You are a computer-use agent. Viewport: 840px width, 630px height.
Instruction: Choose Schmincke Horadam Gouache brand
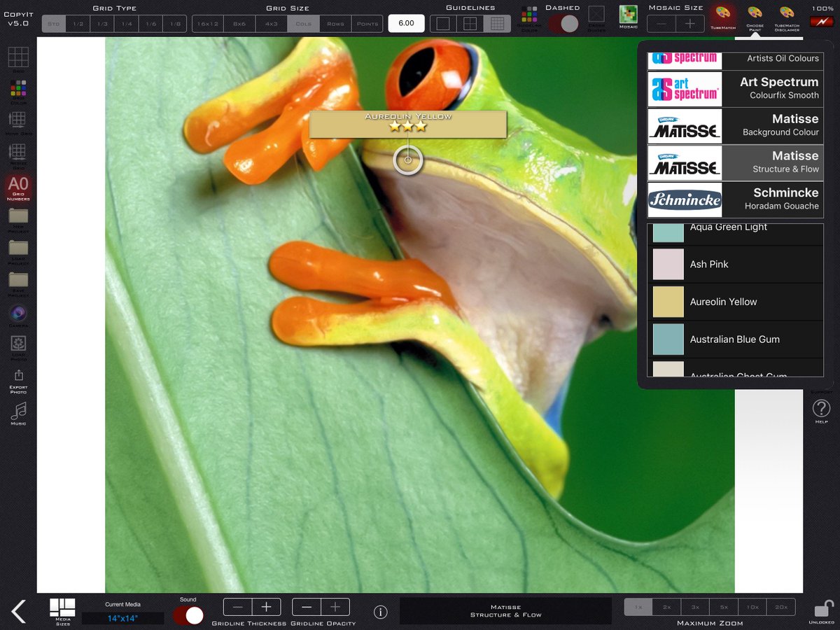736,200
